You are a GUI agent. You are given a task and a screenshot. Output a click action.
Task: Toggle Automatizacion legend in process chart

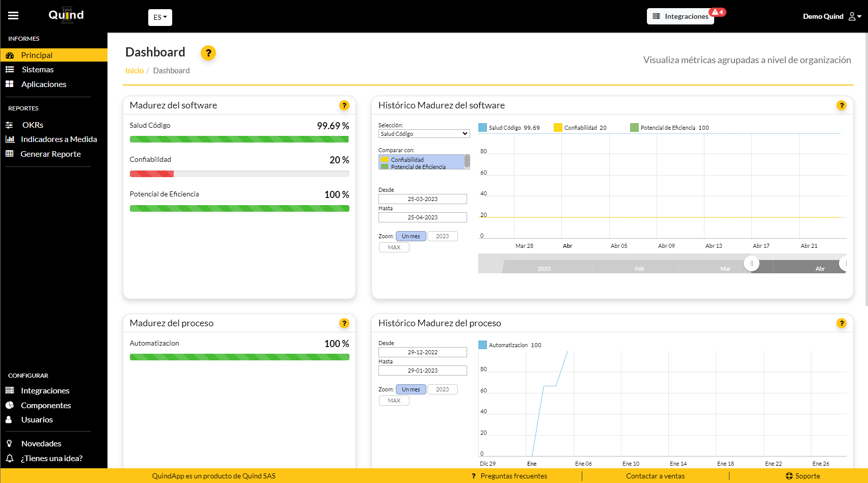(x=510, y=345)
